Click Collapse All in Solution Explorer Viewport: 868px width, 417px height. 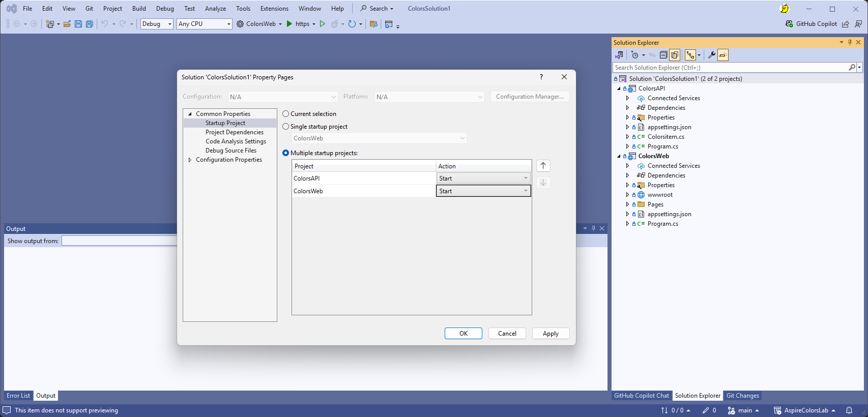pos(663,55)
